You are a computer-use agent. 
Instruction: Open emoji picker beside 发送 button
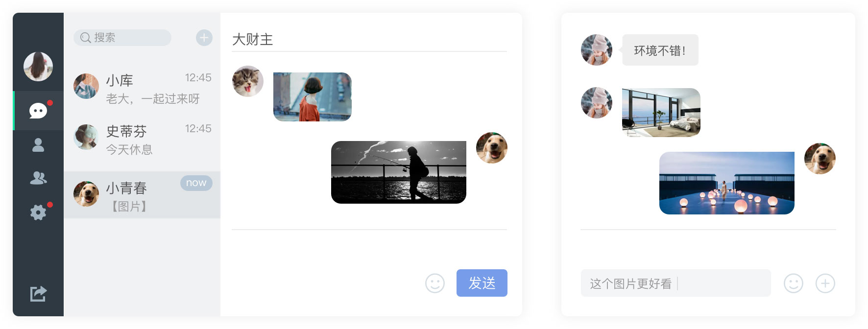435,283
